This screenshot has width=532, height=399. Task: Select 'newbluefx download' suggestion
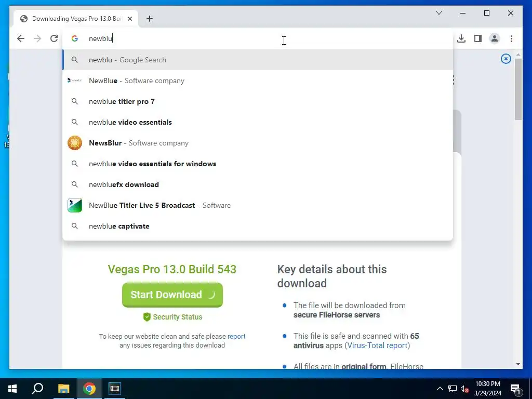(x=258, y=184)
